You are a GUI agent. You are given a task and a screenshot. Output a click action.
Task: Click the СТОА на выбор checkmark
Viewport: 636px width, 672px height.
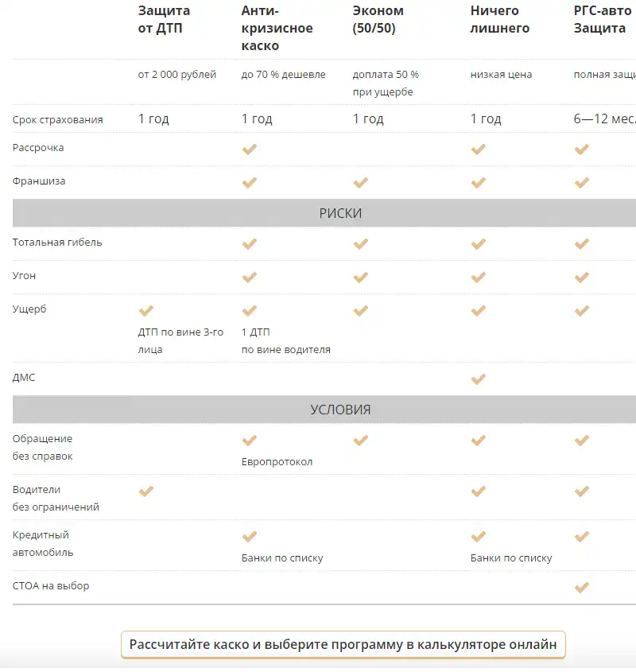(x=581, y=588)
